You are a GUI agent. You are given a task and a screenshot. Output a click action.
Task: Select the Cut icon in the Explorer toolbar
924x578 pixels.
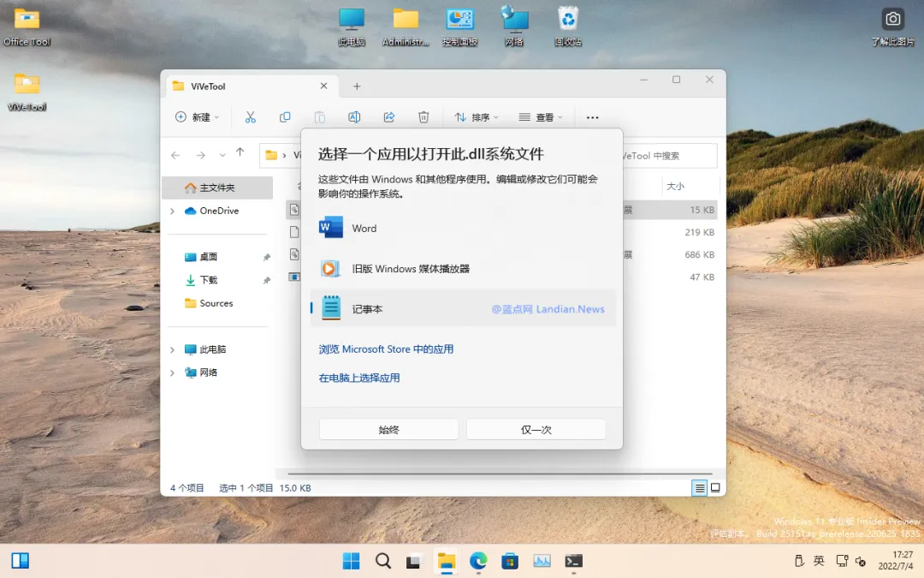click(x=250, y=116)
